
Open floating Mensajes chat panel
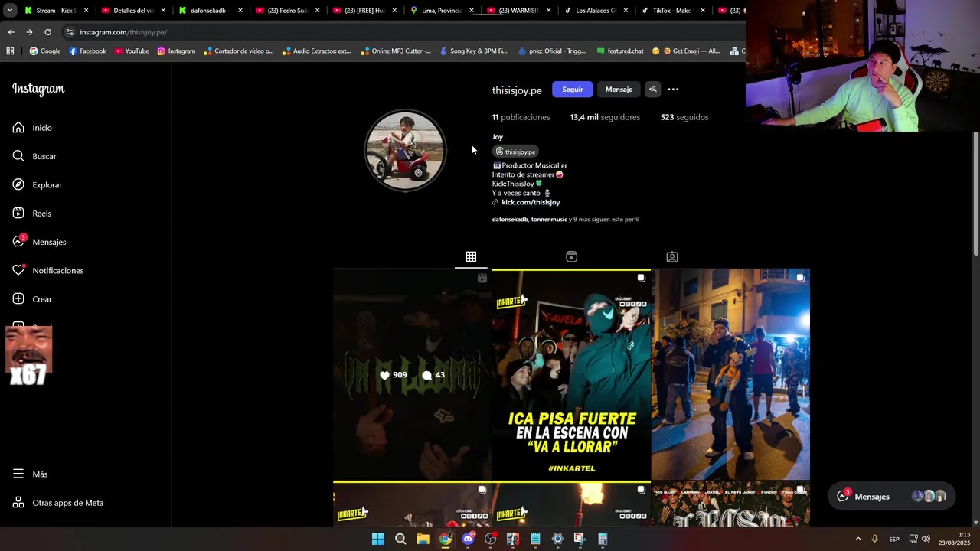pos(891,496)
